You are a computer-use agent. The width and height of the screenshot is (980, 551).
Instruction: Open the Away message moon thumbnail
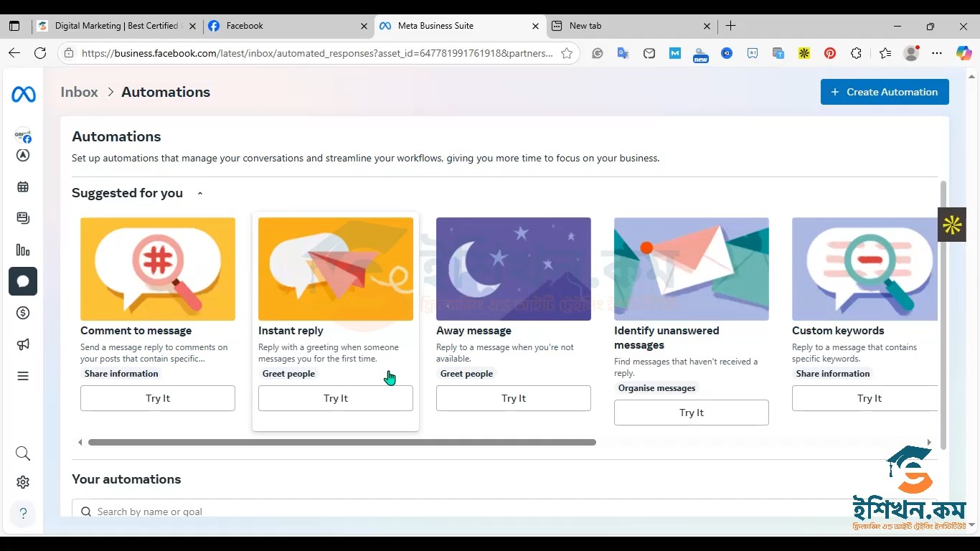(514, 269)
